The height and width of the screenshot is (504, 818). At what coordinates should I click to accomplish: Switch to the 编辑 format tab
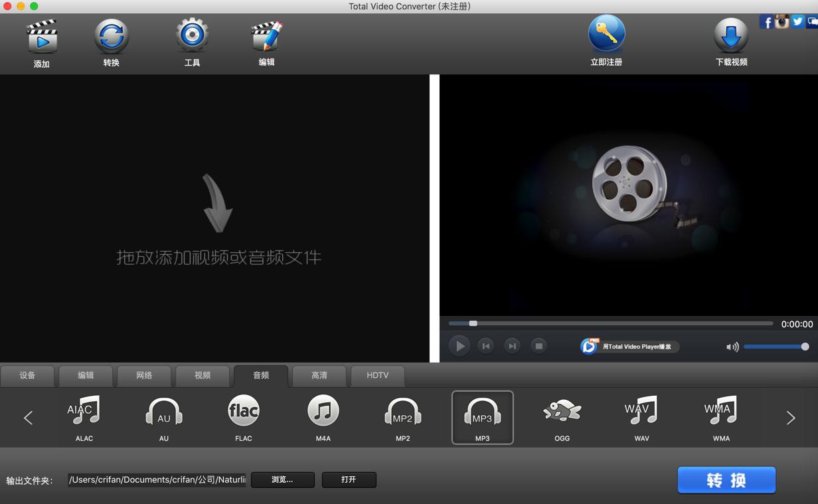86,376
